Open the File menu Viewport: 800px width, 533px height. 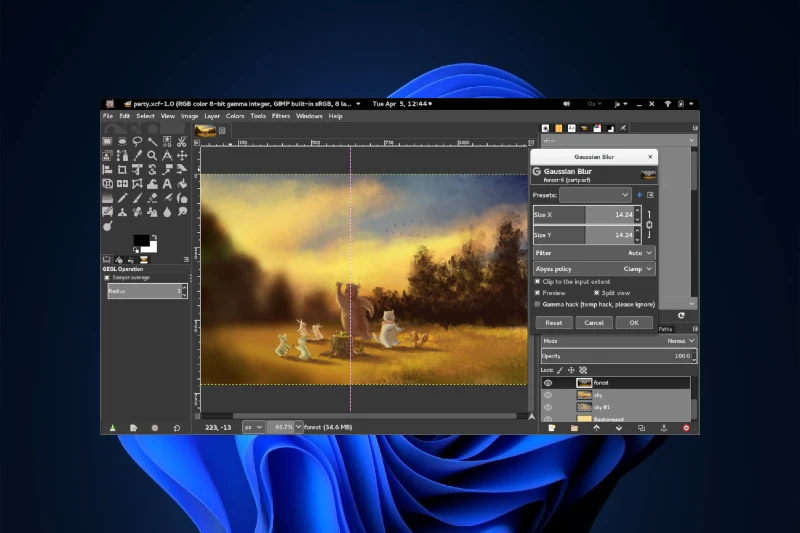(108, 116)
